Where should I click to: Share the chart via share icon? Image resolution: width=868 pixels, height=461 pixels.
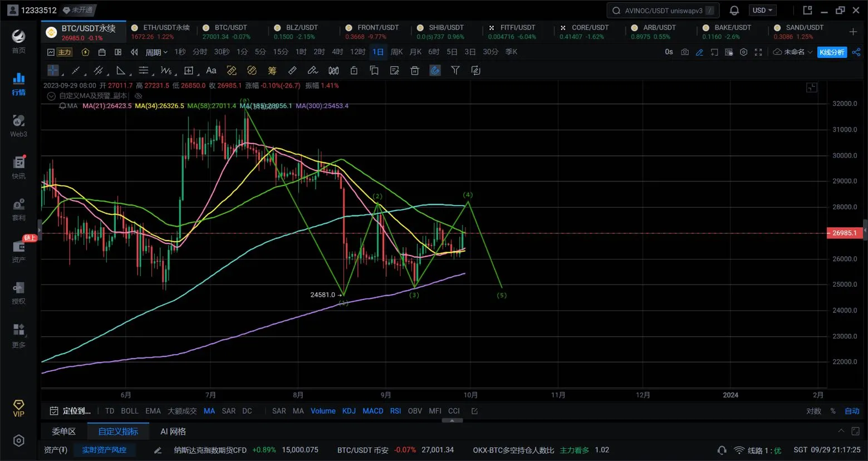pyautogui.click(x=856, y=52)
